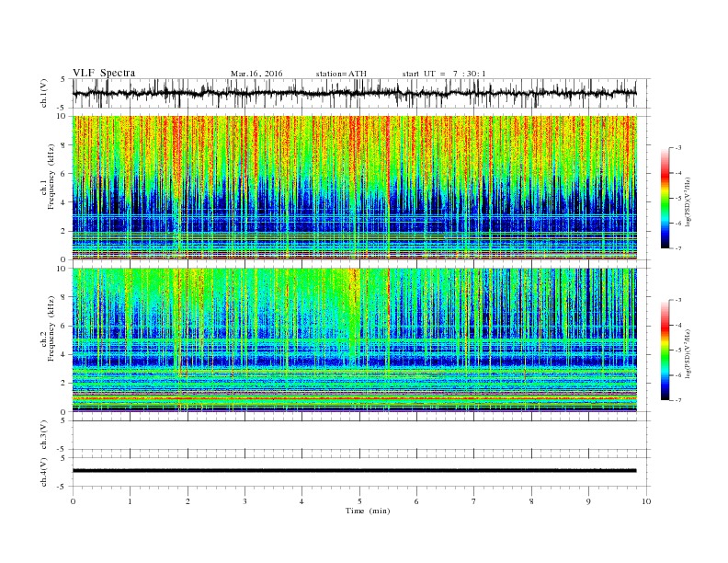Click the 'start UT = 7:30:1' label

[x=444, y=74]
